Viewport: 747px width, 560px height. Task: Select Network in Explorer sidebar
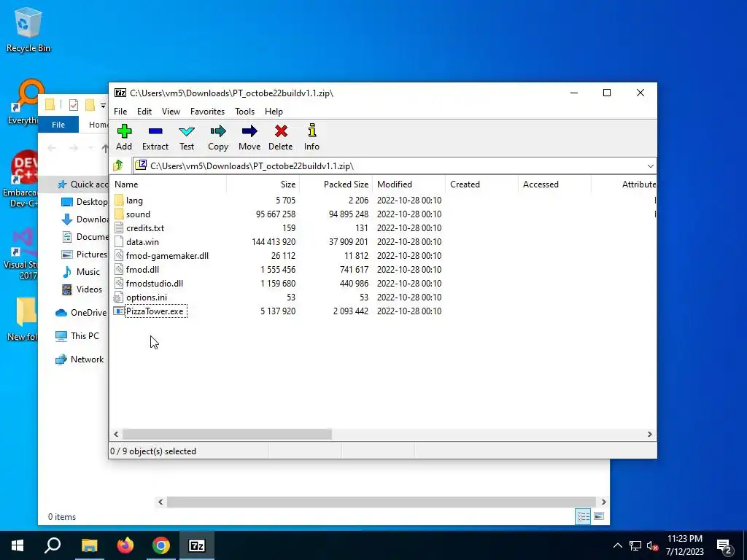pyautogui.click(x=80, y=359)
